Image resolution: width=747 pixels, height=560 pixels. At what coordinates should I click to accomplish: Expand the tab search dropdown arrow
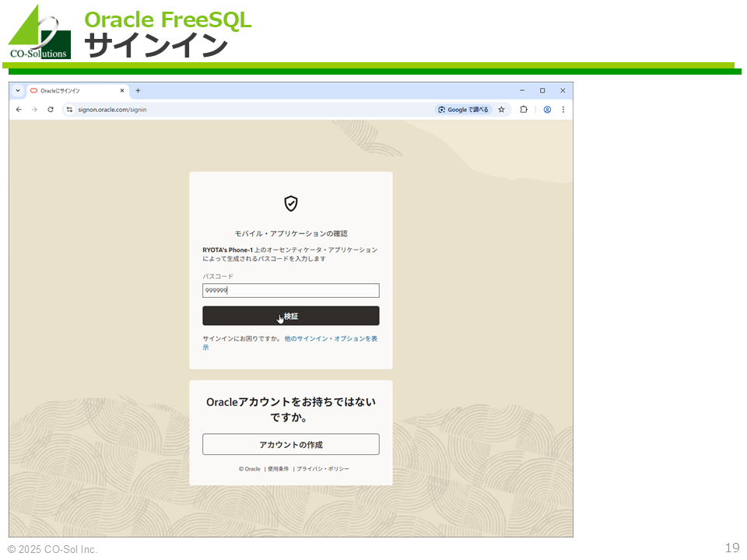click(18, 90)
